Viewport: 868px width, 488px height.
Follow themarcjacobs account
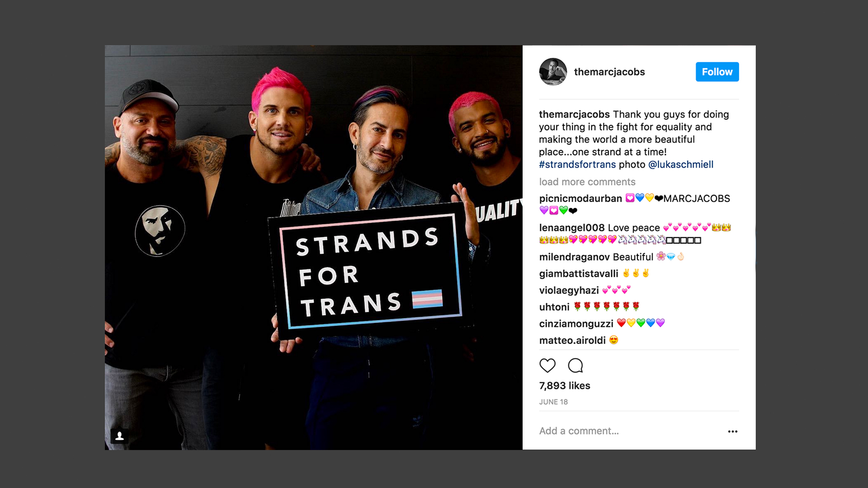[x=717, y=72]
